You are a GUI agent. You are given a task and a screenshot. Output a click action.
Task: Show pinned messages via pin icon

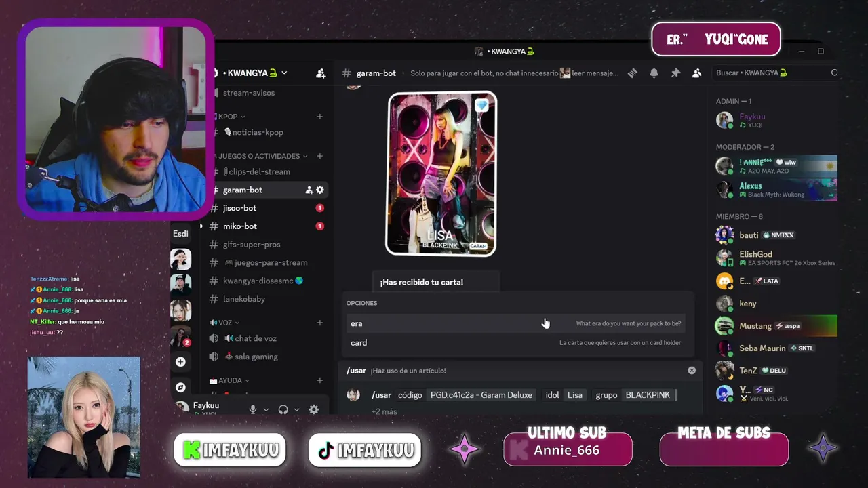pyautogui.click(x=675, y=73)
